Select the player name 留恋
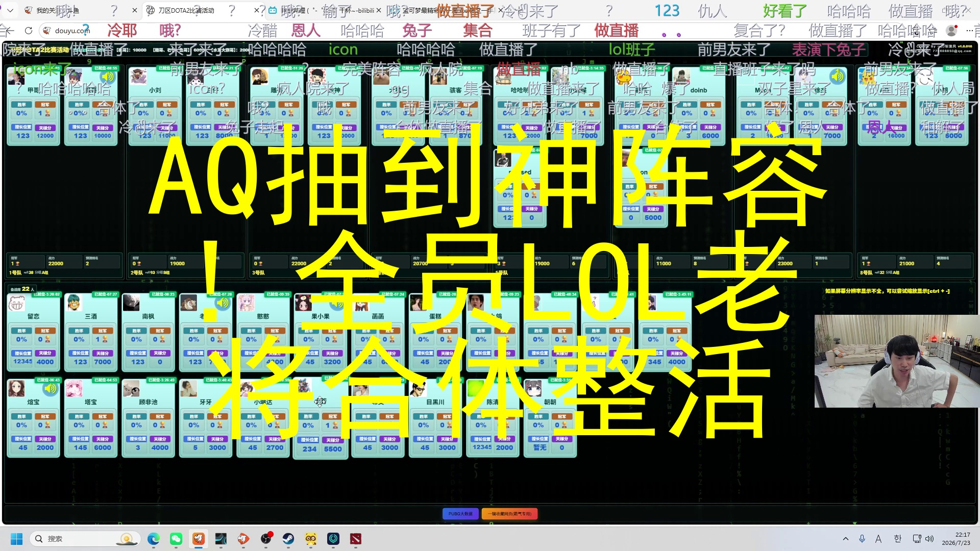 click(33, 316)
